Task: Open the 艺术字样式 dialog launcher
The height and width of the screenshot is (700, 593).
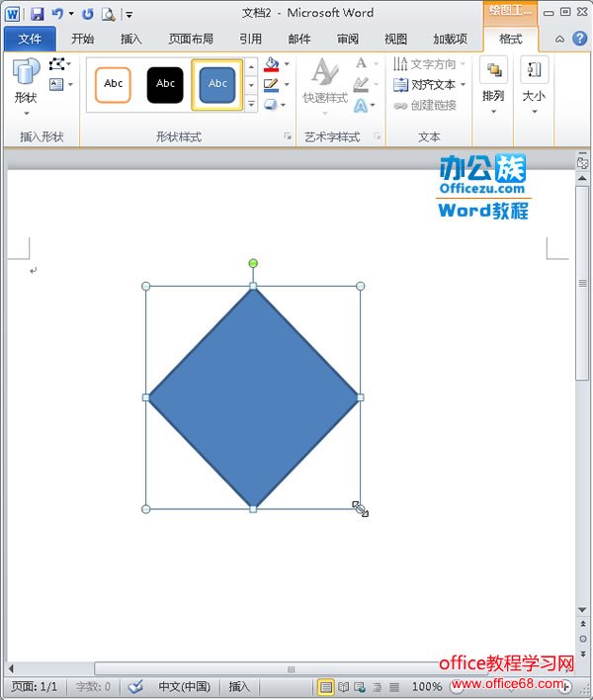Action: [x=377, y=136]
